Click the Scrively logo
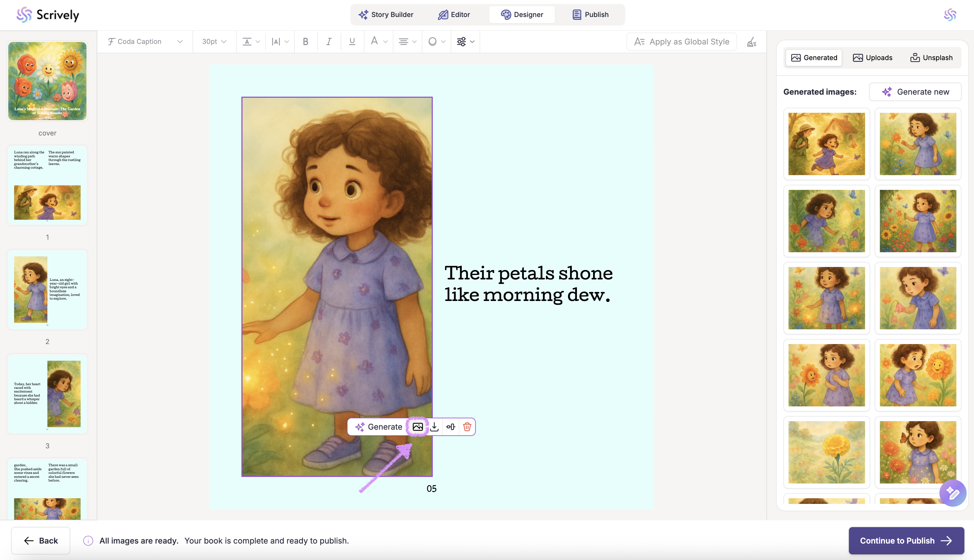974x560 pixels. (x=48, y=15)
